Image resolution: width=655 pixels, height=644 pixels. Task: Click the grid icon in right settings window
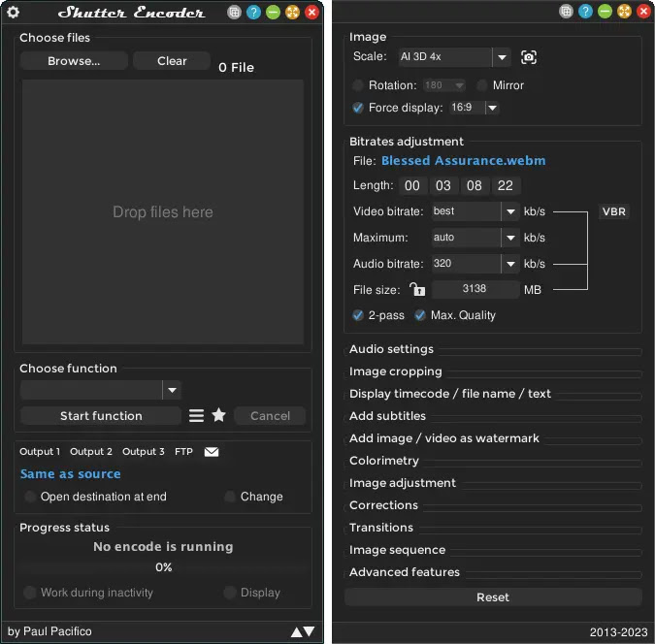coord(566,12)
